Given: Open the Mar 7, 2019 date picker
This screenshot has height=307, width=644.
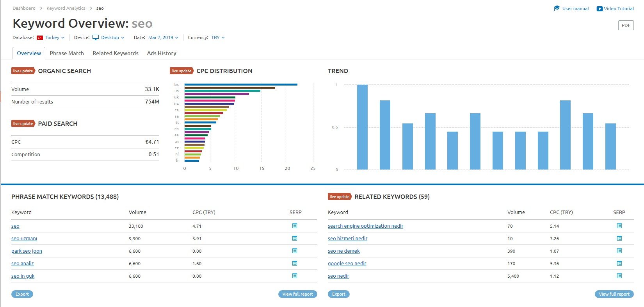Looking at the screenshot, I should pyautogui.click(x=163, y=37).
